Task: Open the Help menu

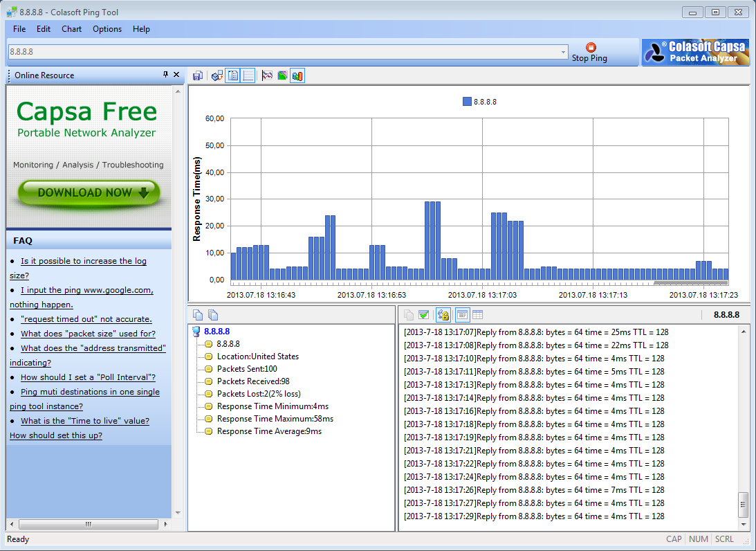Action: click(x=141, y=29)
